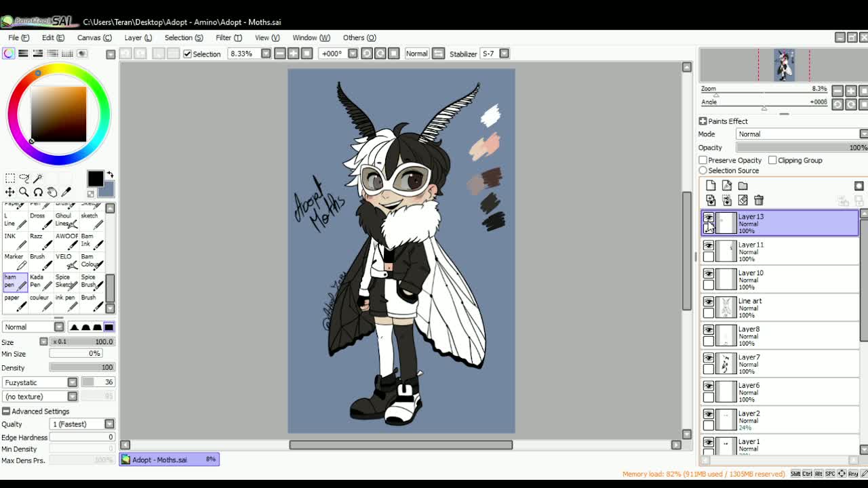The width and height of the screenshot is (868, 488).
Task: Open the canvas zoom percentage dropdown
Action: pos(266,54)
